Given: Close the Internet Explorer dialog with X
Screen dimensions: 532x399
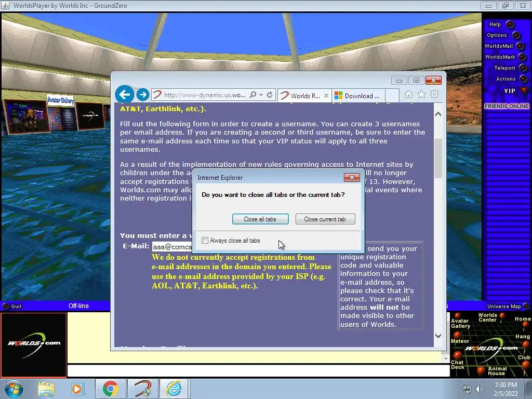Looking at the screenshot, I should click(352, 178).
